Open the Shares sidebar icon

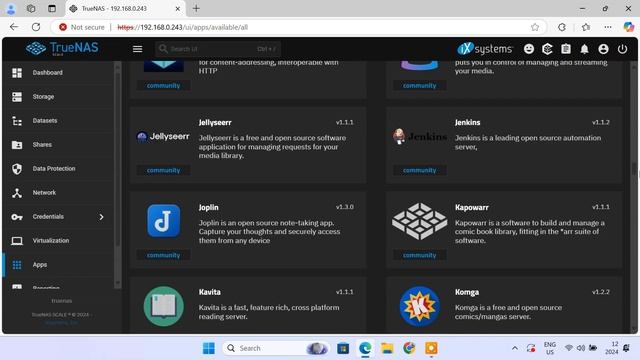[x=17, y=145]
